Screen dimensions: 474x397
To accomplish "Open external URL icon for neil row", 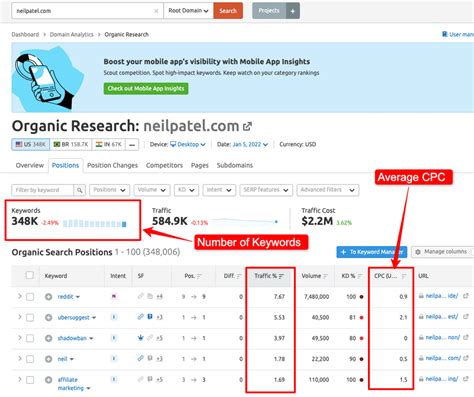I will click(x=466, y=358).
